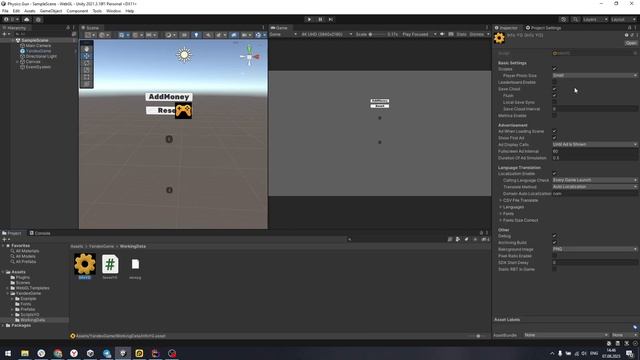The image size is (640, 360).
Task: Toggle Save Cloud checkbox
Action: [x=554, y=89]
